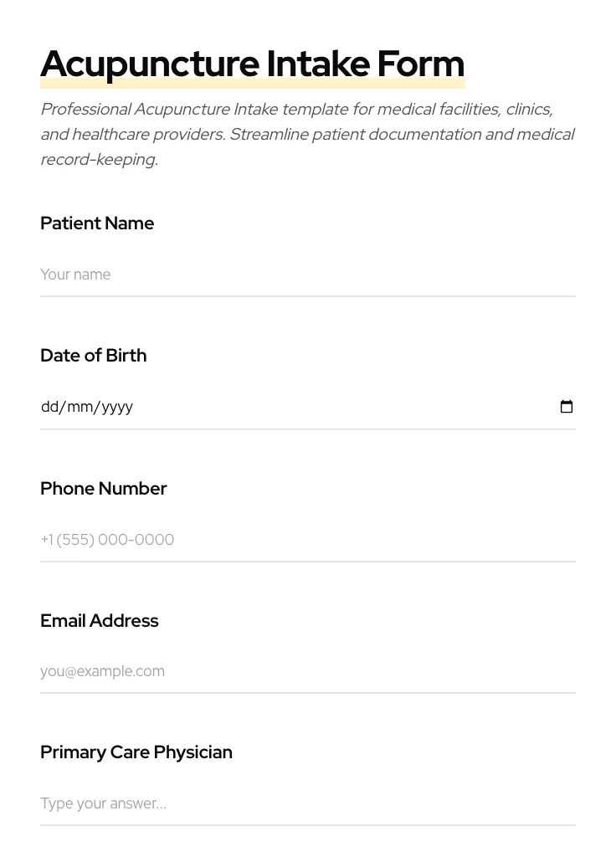Select the year segment of birth date
Screen dimensions: 616x857
(x=117, y=407)
